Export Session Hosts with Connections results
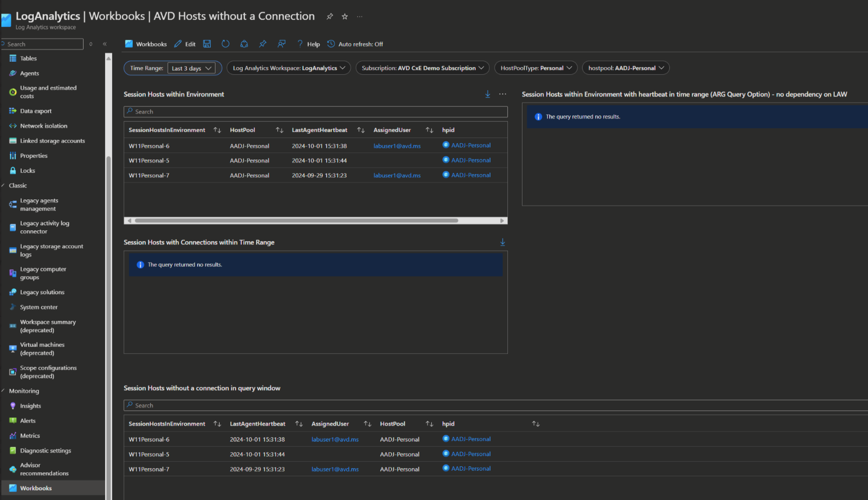 [x=502, y=242]
